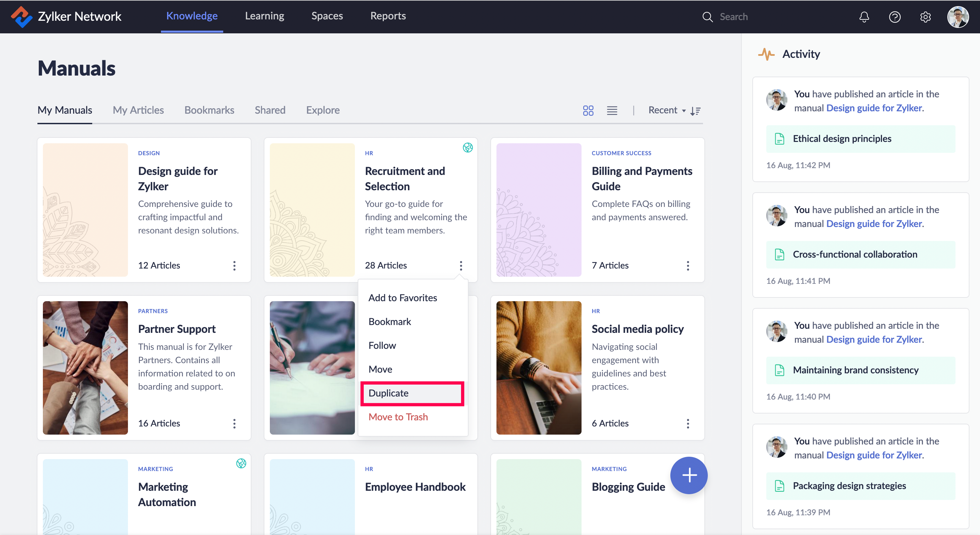This screenshot has height=535, width=980.
Task: Switch to the Bookmarks tab
Action: point(209,110)
